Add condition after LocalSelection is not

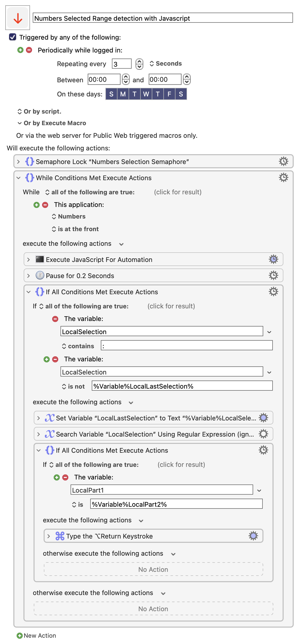47,359
